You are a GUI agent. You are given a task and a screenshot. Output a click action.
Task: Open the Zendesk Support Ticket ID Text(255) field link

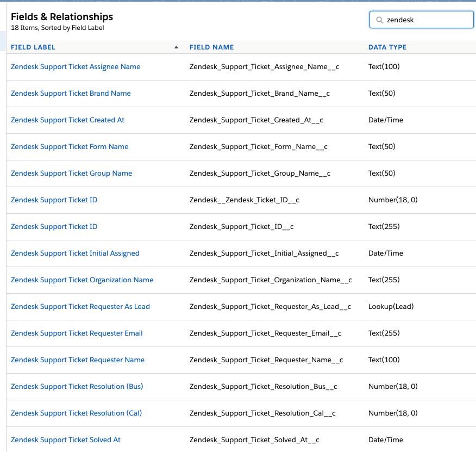pyautogui.click(x=54, y=227)
